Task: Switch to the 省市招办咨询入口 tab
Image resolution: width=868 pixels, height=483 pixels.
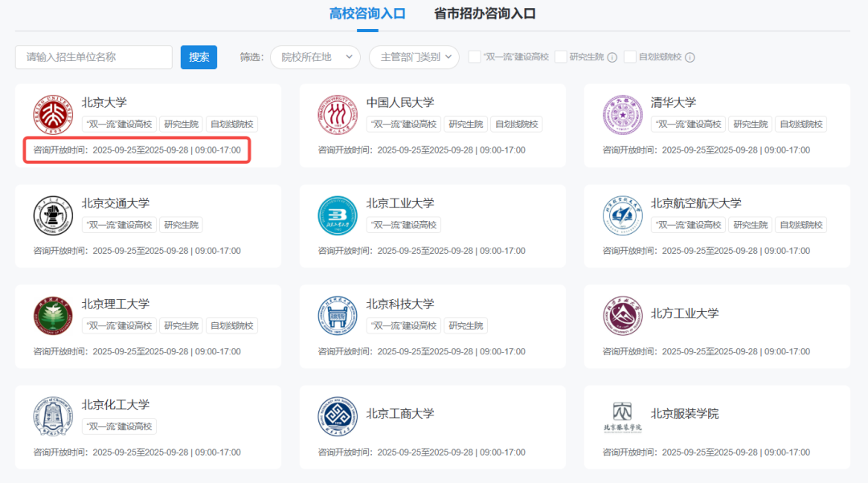Action: 485,14
